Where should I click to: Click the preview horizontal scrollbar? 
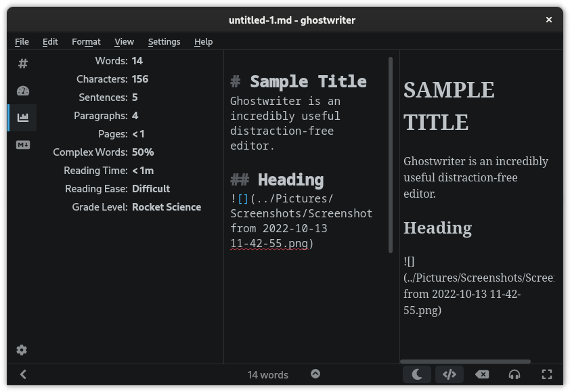(465, 362)
